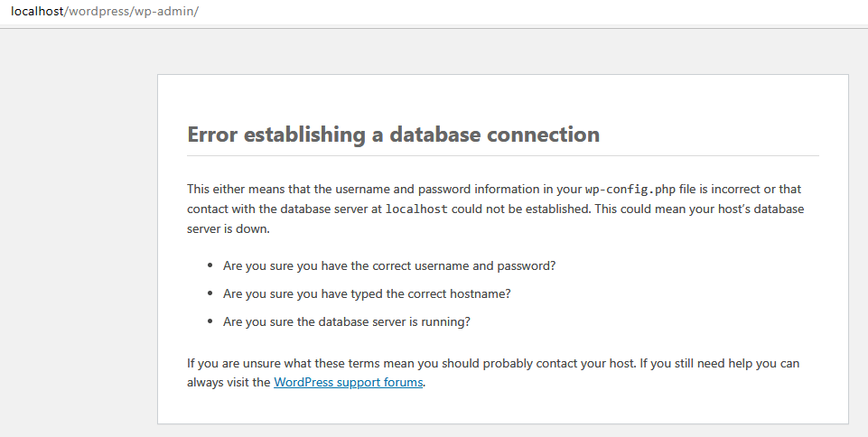Screen dimensions: 868x437
Task: Click the word "localhost" in the address bar
Action: [x=37, y=11]
